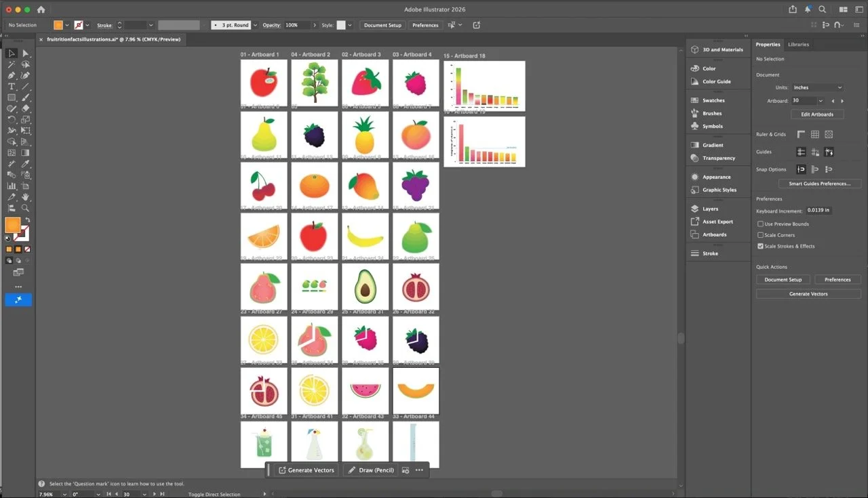Select the Direct Selection tool
This screenshot has width=868, height=498.
pos(26,53)
